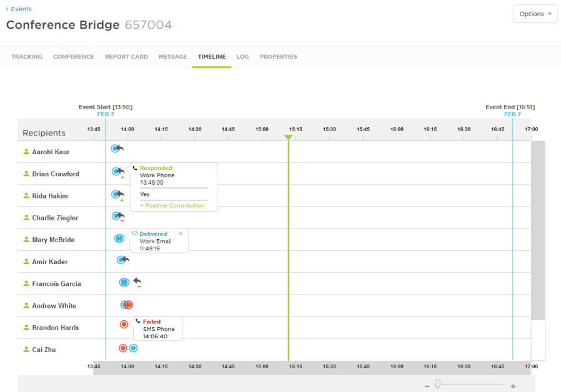
Task: Click the green current-time marker above the timeline
Action: [288, 136]
